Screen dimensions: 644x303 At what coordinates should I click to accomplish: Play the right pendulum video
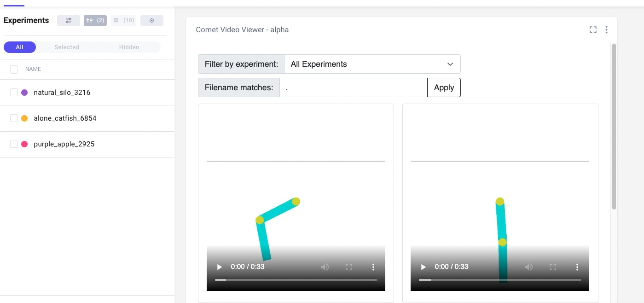coord(423,267)
